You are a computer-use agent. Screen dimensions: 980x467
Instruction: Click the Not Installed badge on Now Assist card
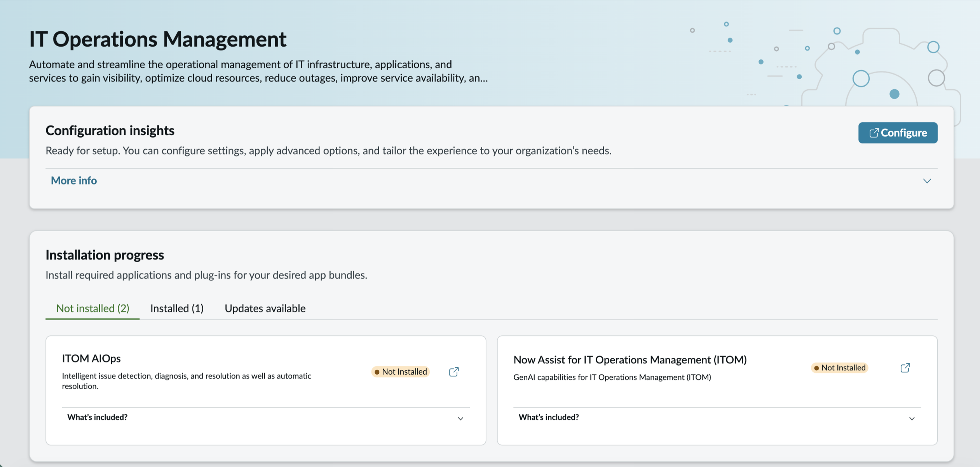point(839,368)
